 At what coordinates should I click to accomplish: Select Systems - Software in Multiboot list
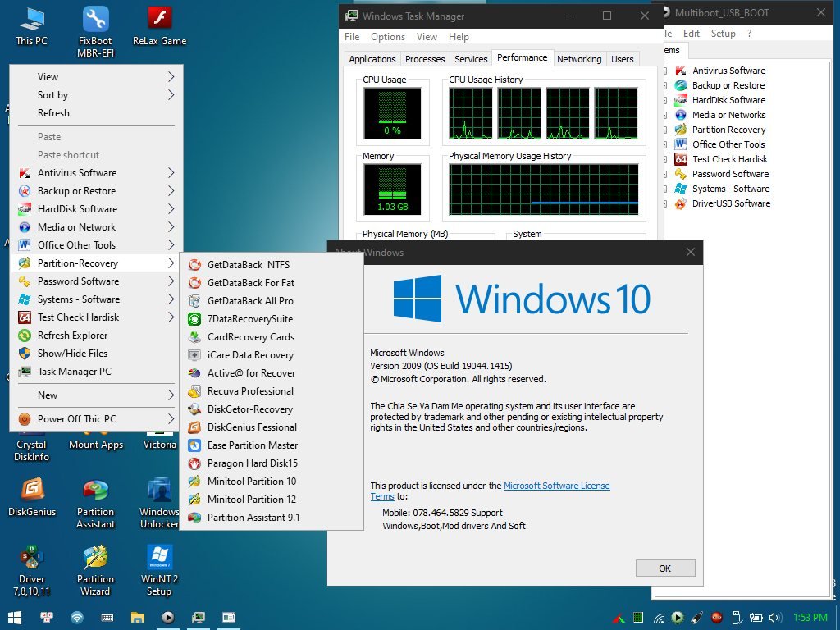pyautogui.click(x=731, y=189)
